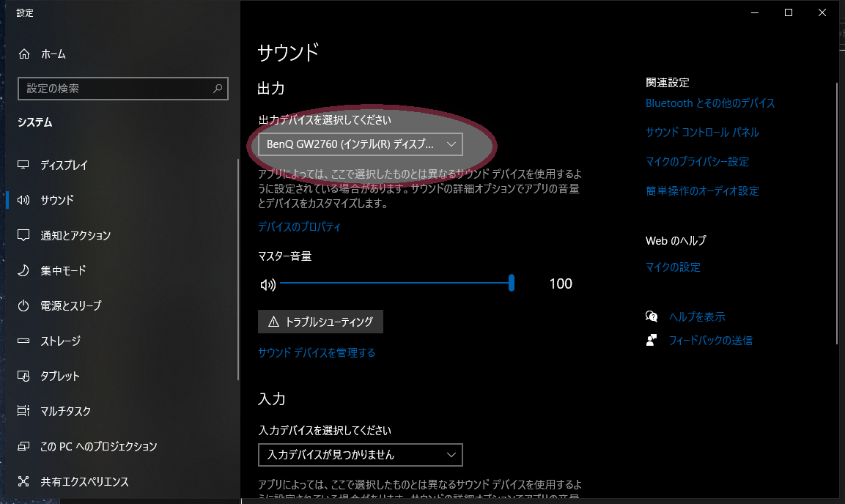
Task: Click the master volume slider track
Action: [396, 283]
